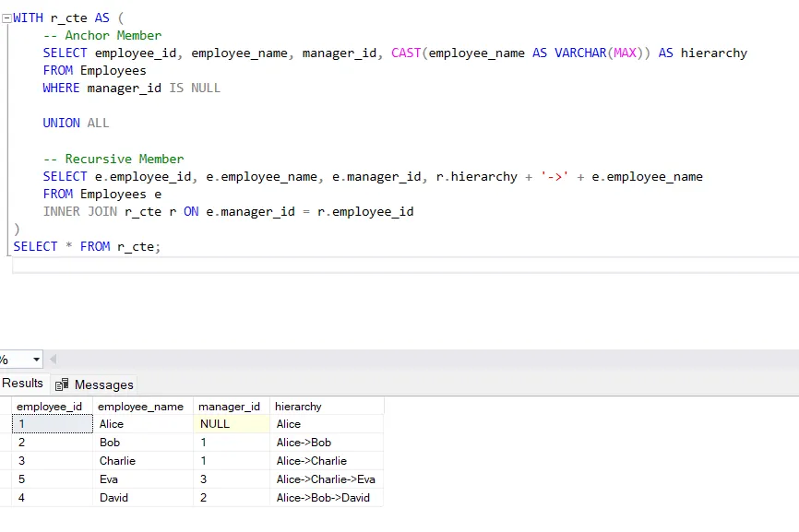Click the cell containing David
The height and width of the screenshot is (532, 799).
(113, 497)
